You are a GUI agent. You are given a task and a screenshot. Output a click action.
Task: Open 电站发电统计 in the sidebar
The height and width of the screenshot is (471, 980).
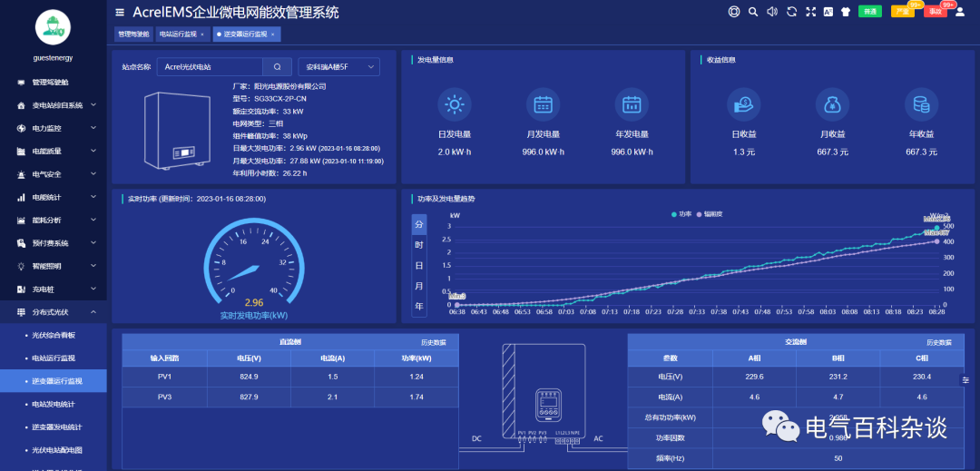coord(54,404)
